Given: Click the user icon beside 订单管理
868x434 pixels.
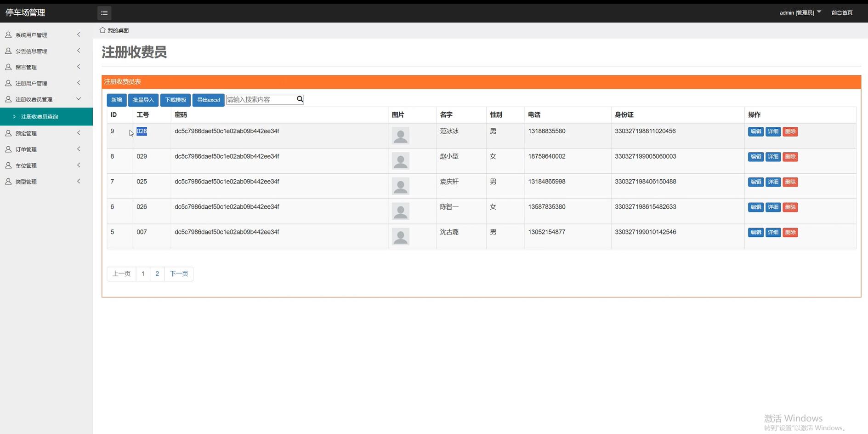Looking at the screenshot, I should tap(8, 149).
